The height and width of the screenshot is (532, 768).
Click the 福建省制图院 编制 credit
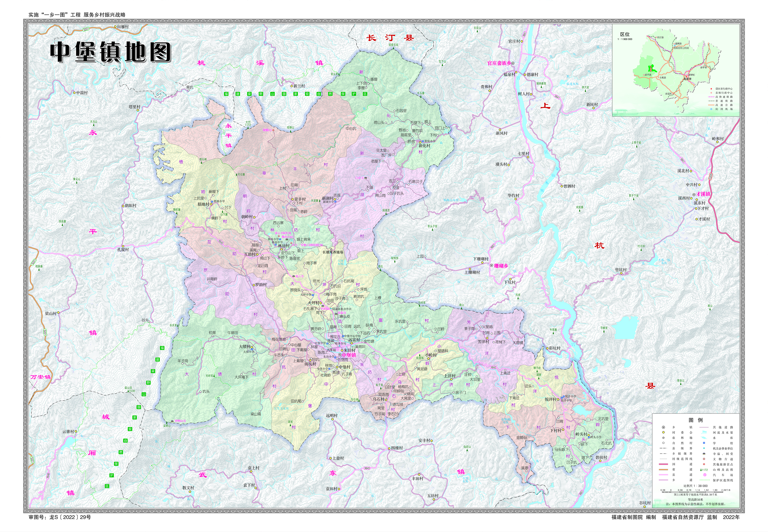click(x=634, y=517)
